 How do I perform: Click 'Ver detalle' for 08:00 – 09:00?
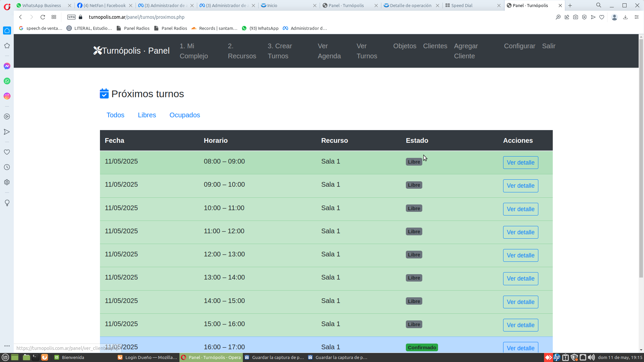tap(521, 163)
